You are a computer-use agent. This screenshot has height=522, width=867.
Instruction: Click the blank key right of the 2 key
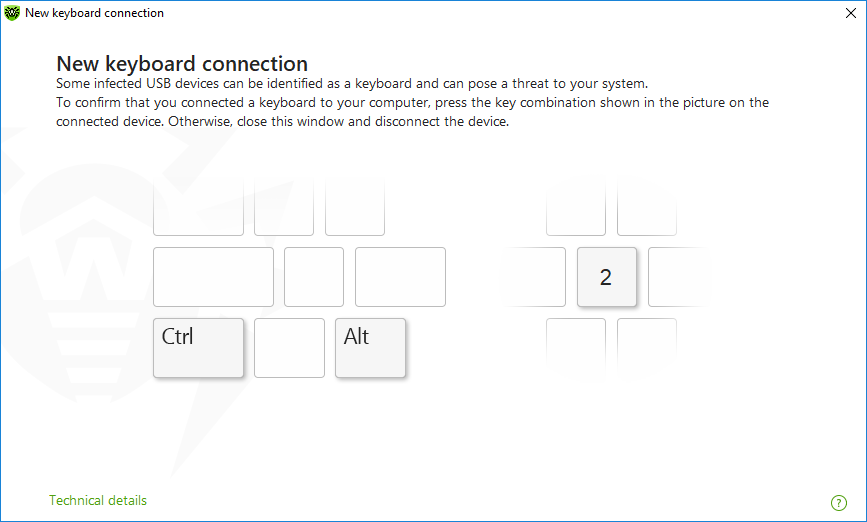(678, 277)
